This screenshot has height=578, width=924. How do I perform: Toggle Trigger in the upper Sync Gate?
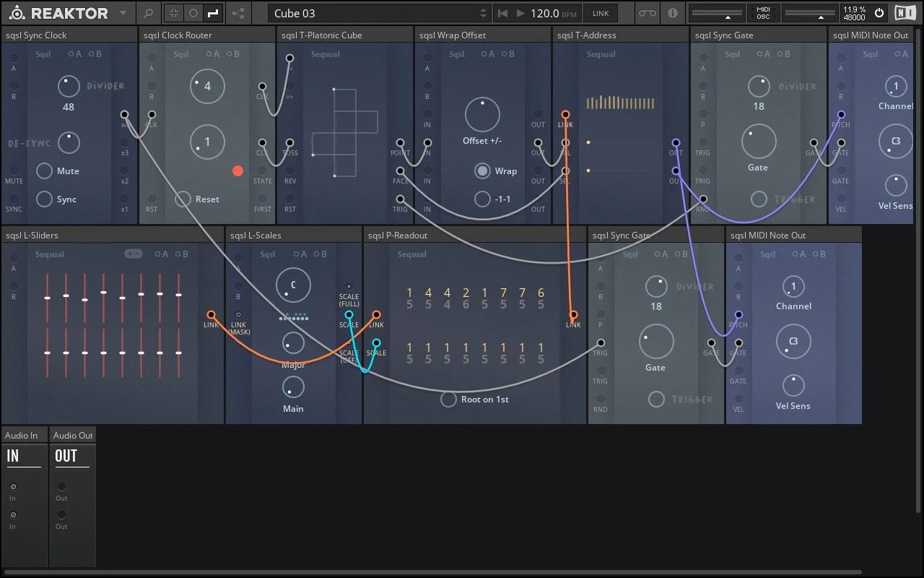click(759, 199)
